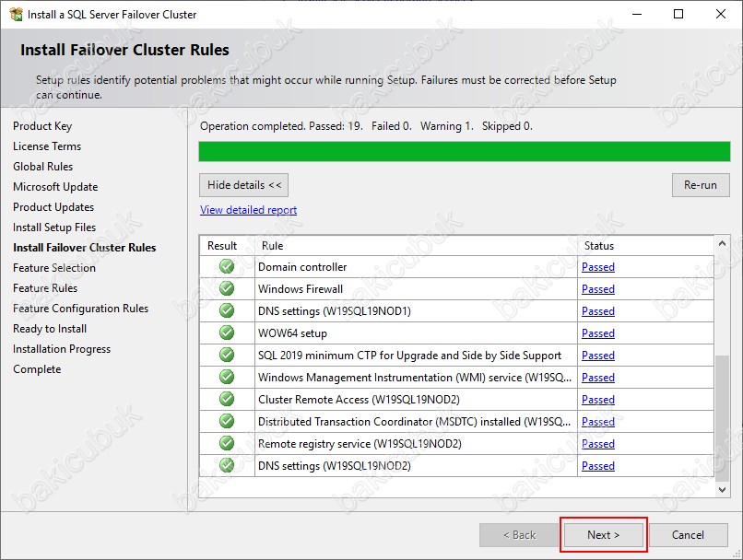This screenshot has width=743, height=560.
Task: Collapse rule list with Hide details button
Action: tap(243, 185)
